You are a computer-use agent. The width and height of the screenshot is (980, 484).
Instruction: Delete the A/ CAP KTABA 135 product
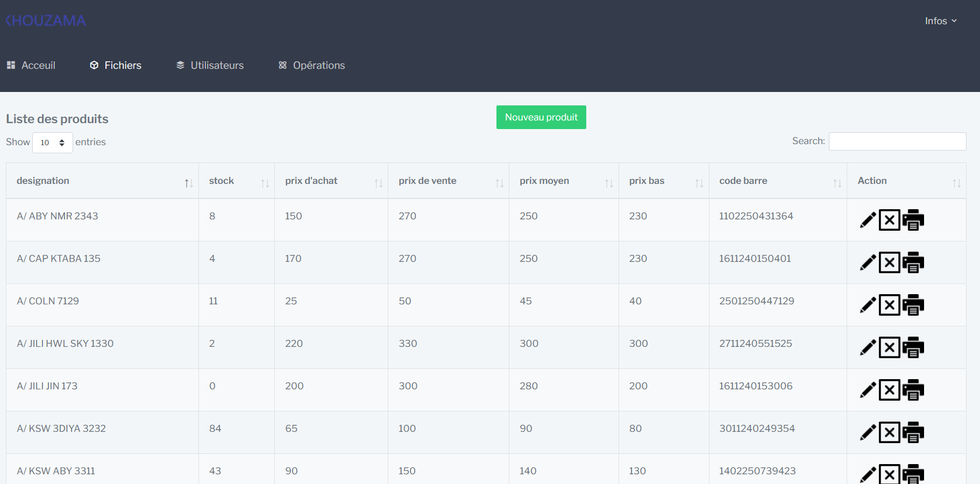tap(889, 262)
